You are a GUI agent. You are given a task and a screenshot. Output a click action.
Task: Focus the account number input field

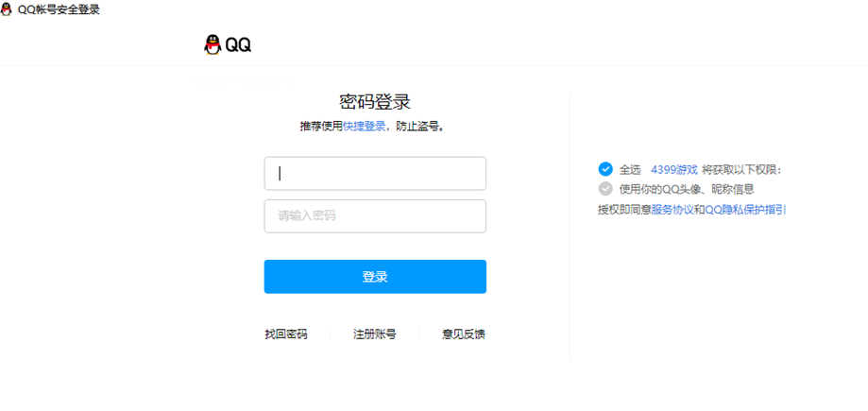(375, 174)
